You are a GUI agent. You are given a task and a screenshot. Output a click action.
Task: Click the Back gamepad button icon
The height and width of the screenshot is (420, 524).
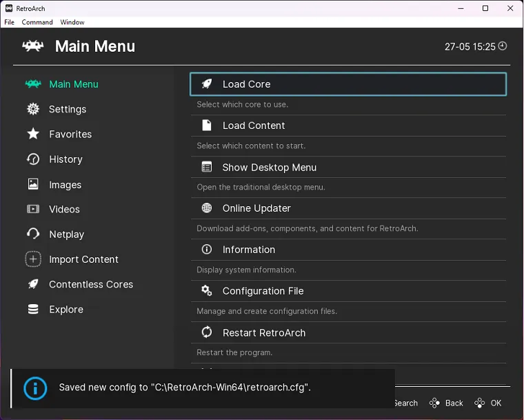(434, 403)
